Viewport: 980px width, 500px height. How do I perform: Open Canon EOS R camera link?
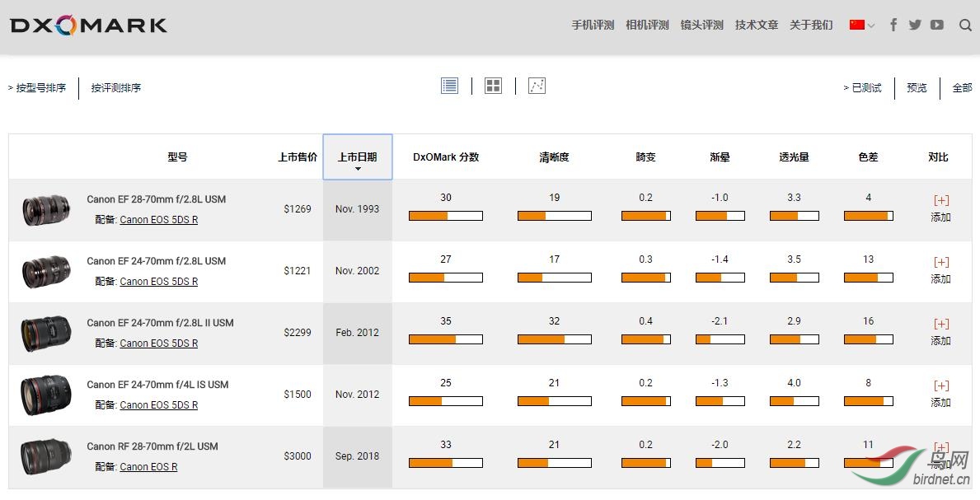(x=148, y=467)
